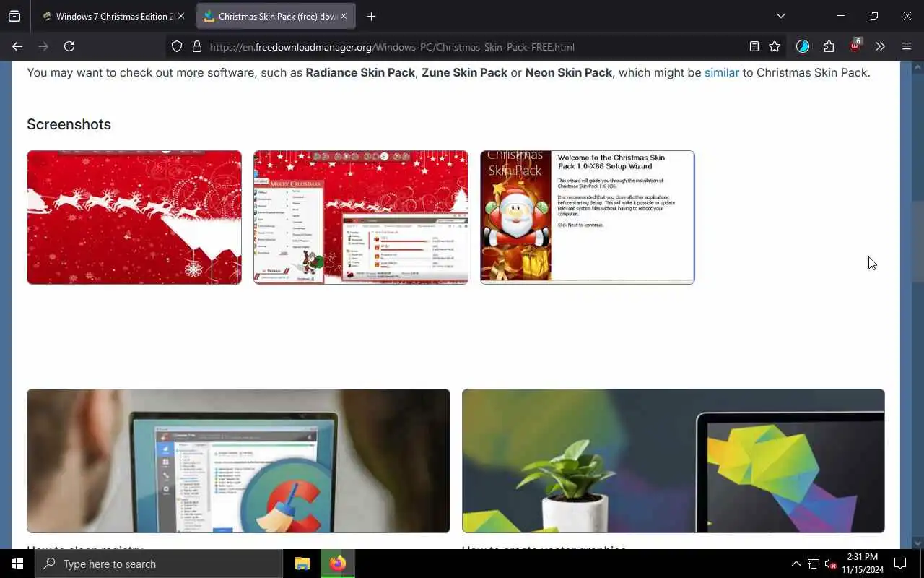Open the notification center icon
The image size is (924, 578).
tap(900, 564)
